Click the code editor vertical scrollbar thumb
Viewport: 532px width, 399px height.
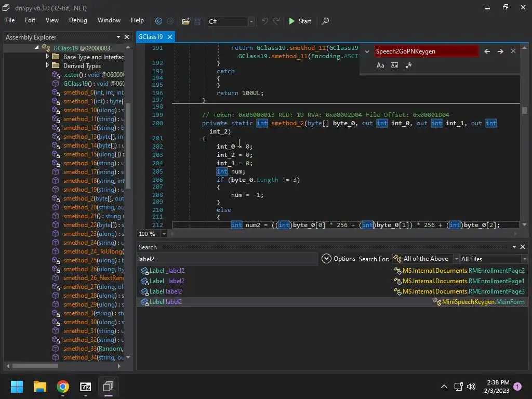click(524, 111)
